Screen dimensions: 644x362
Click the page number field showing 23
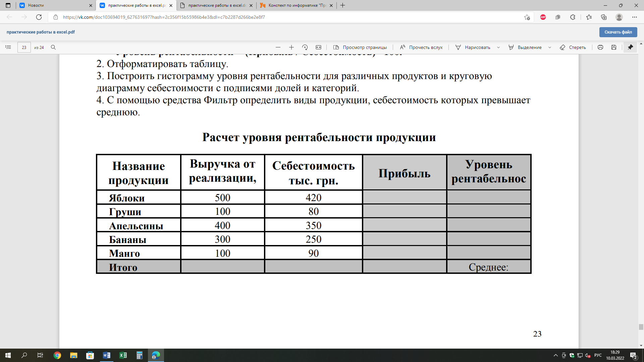24,47
